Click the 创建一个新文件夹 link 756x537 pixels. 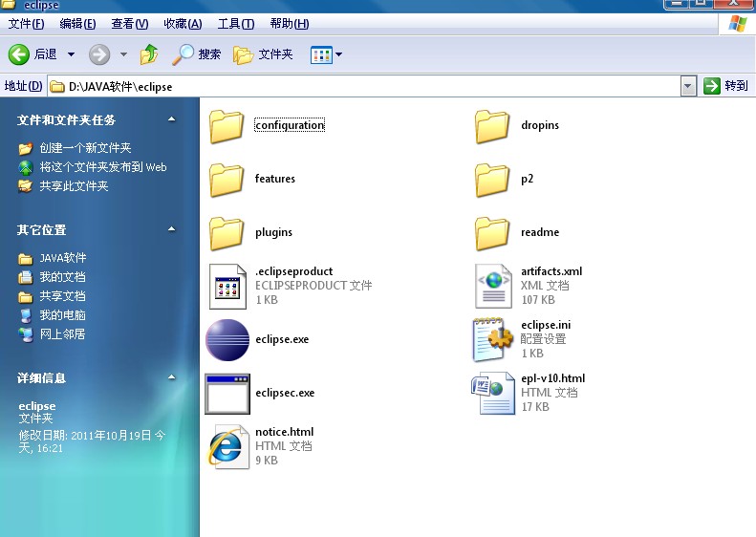(85, 147)
